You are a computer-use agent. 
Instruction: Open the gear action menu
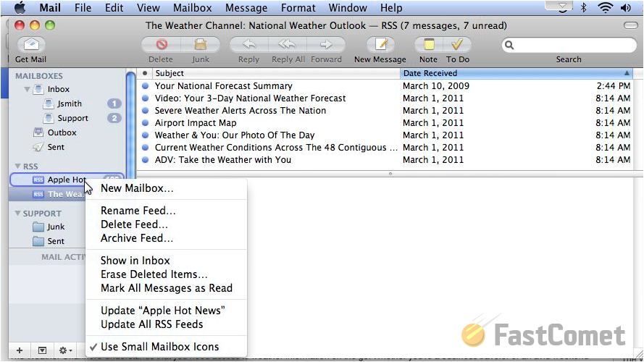(65, 350)
